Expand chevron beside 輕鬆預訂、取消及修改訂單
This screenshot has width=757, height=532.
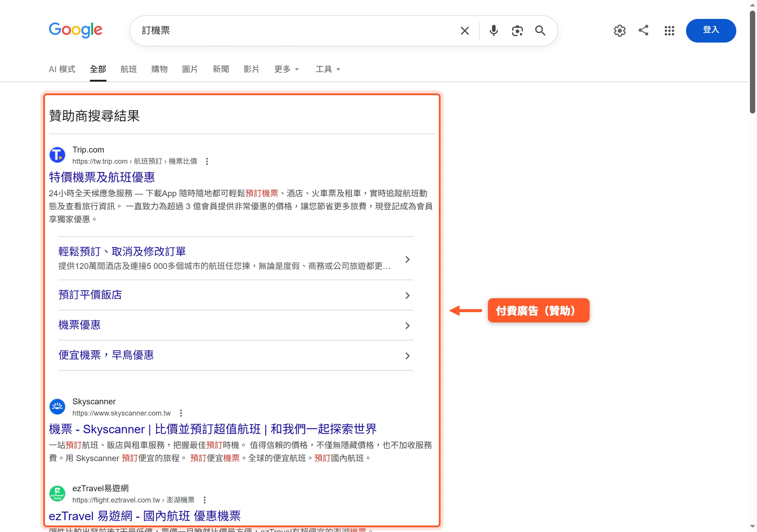(407, 259)
